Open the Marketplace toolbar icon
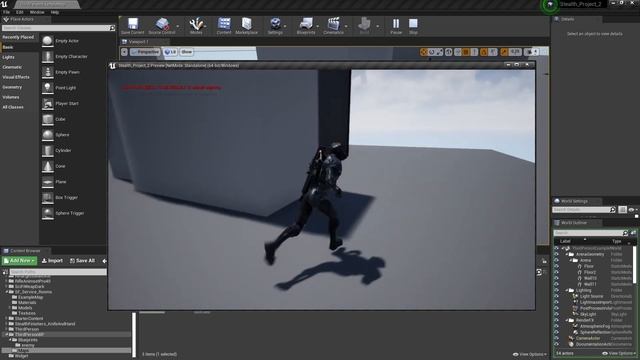This screenshot has height=360, width=640. click(247, 26)
